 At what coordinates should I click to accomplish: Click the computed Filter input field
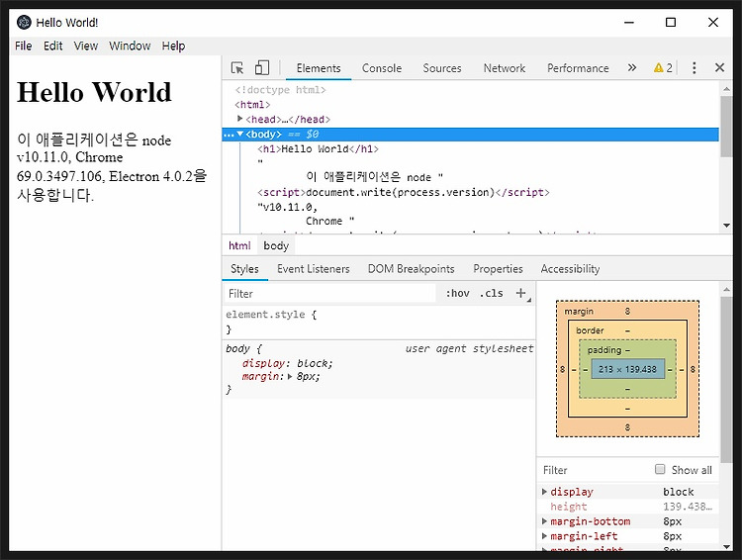(x=596, y=470)
